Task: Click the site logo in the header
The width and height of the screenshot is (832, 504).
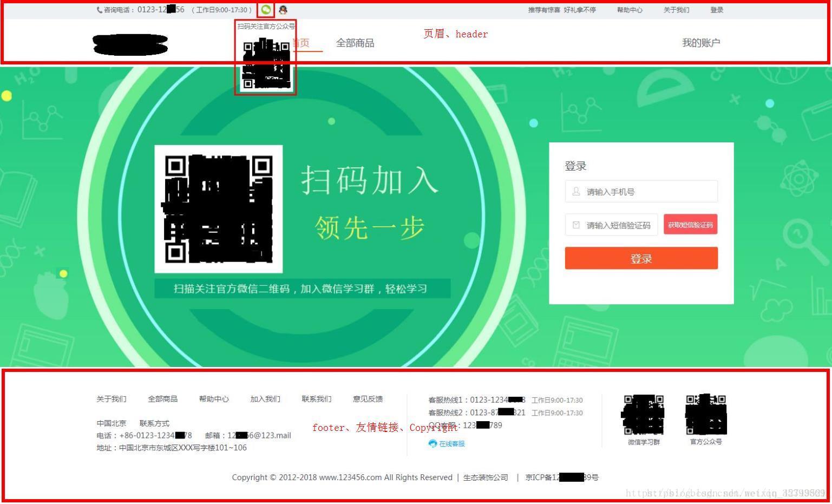Action: [x=130, y=44]
